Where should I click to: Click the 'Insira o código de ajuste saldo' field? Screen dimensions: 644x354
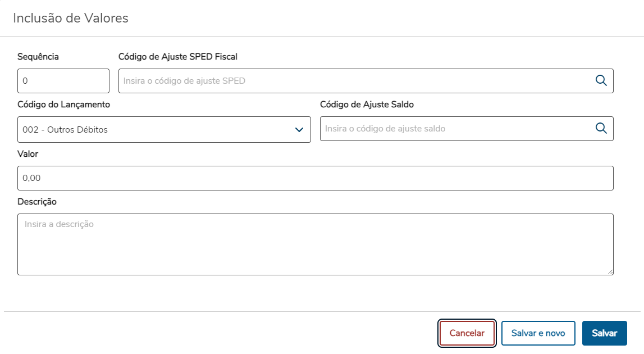pos(455,129)
